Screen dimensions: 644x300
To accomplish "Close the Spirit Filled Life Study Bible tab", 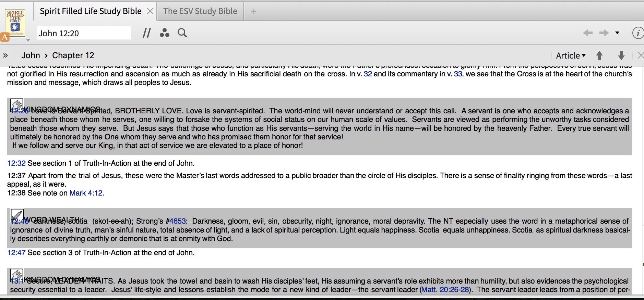I will 150,11.
